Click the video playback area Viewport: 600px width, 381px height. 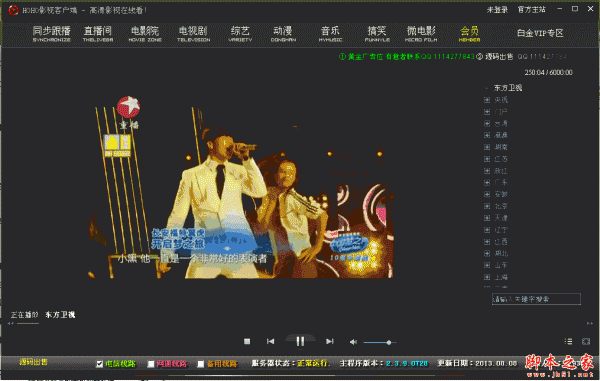point(240,187)
